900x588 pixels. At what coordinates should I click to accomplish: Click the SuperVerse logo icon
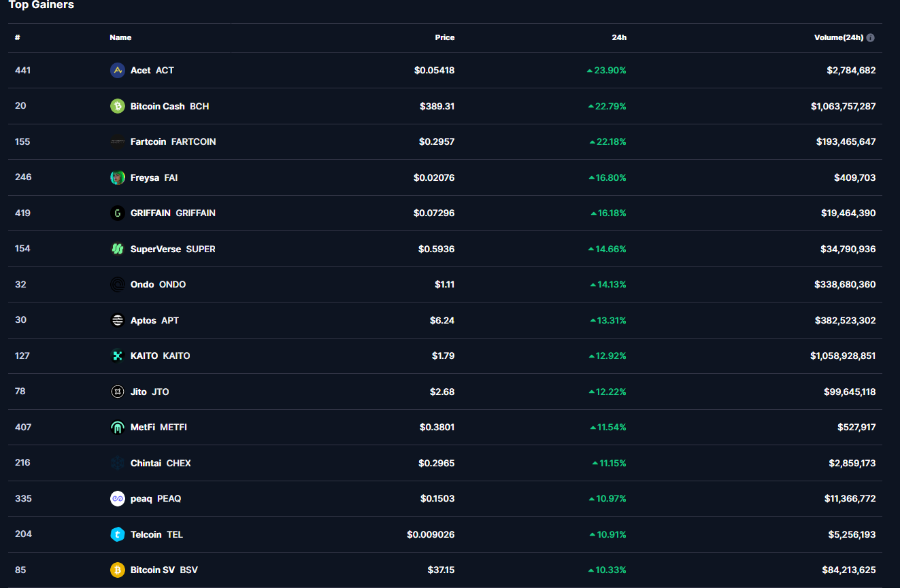(x=118, y=249)
